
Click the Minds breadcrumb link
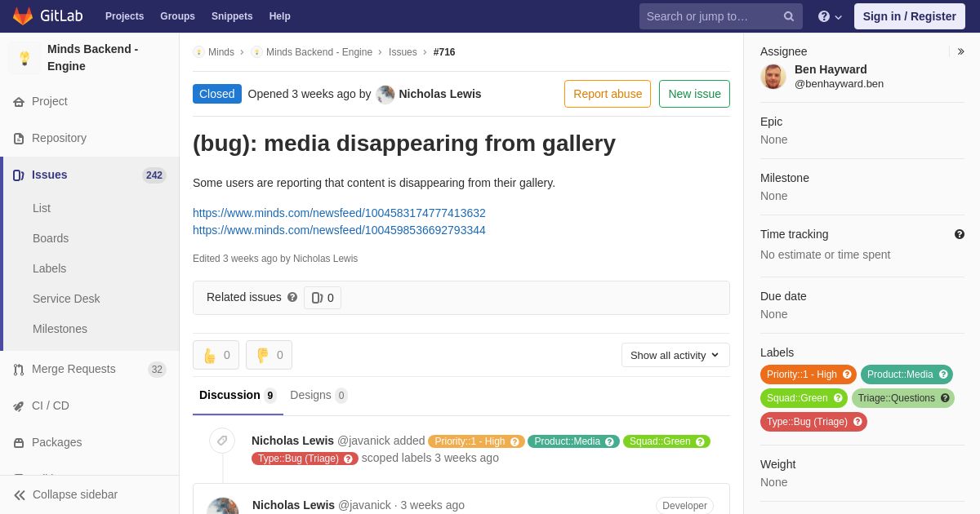221,52
